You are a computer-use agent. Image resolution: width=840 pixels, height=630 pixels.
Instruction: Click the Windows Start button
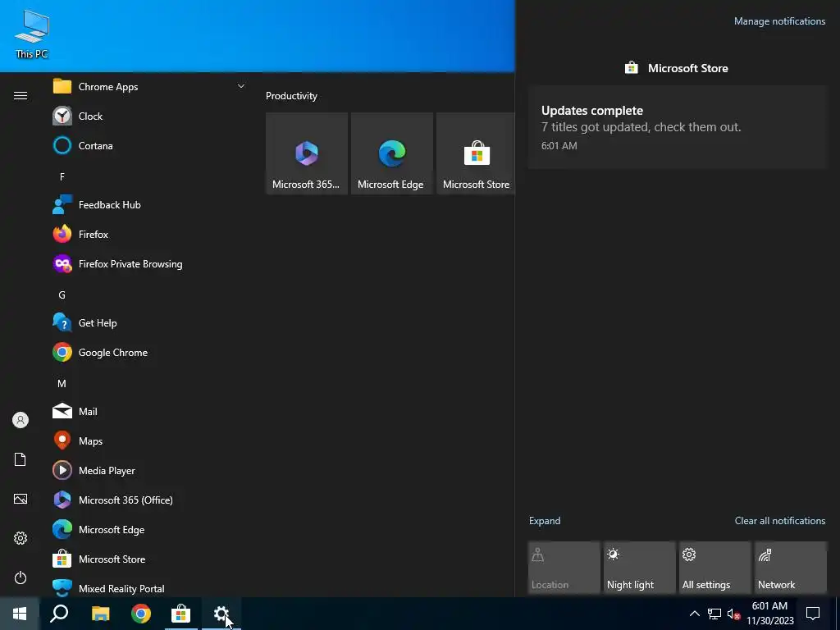20,614
